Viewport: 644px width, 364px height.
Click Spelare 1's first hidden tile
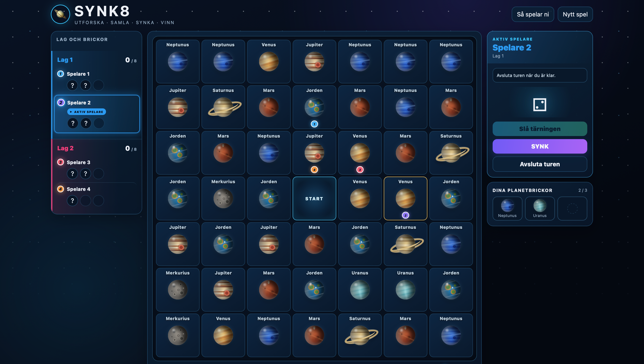[72, 85]
